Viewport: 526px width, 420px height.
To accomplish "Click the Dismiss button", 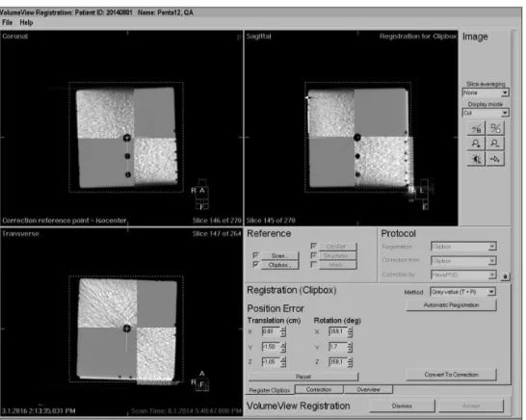I will [x=402, y=406].
